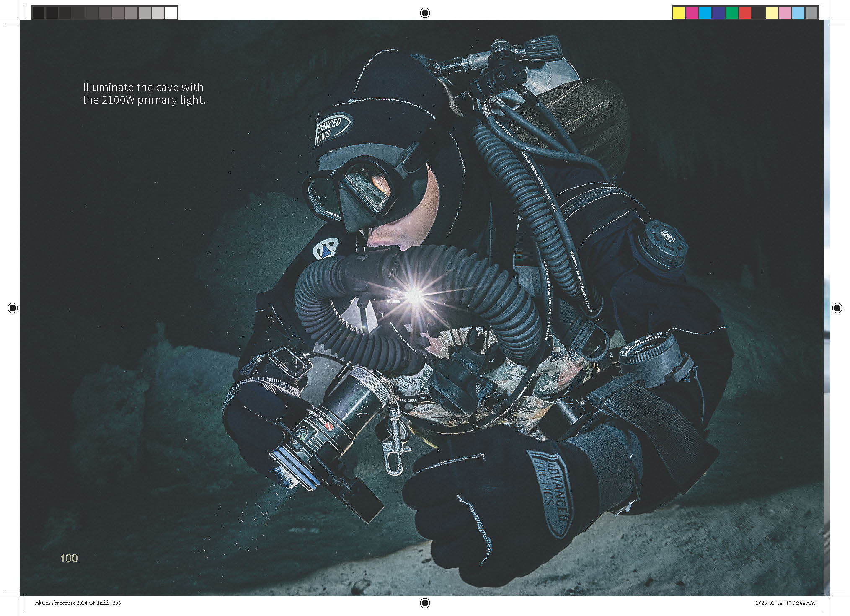Select the white grayscale bar swatch
This screenshot has height=616, width=850.
(x=171, y=13)
